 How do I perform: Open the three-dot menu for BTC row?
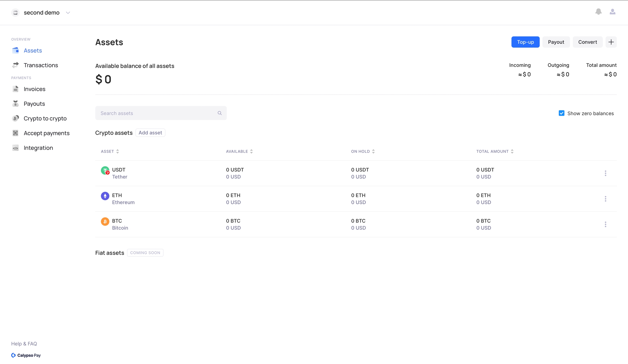click(605, 224)
